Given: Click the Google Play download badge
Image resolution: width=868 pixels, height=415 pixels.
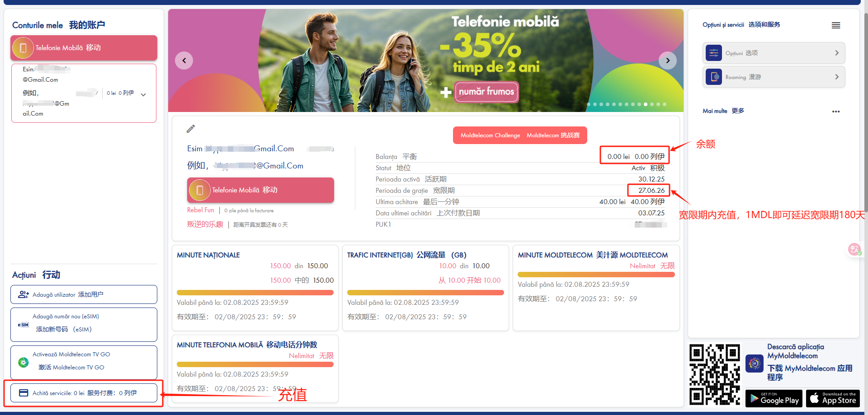Looking at the screenshot, I should 774,398.
